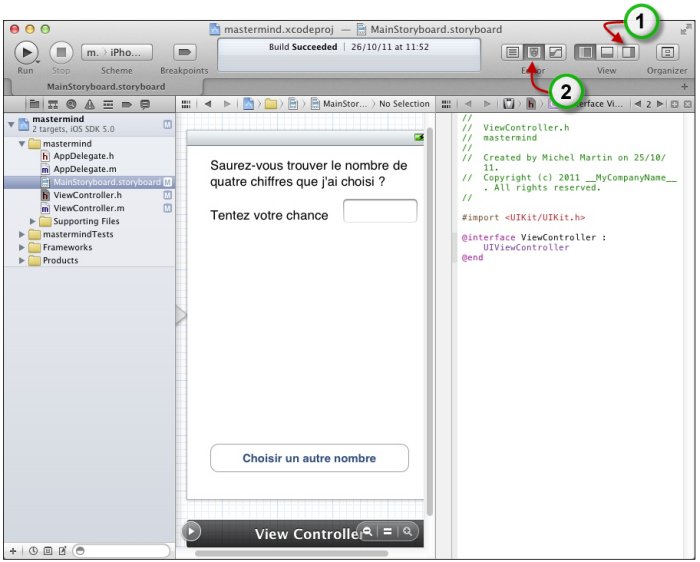This screenshot has width=700, height=562.
Task: Show only recently edited files filter
Action: pos(33,551)
